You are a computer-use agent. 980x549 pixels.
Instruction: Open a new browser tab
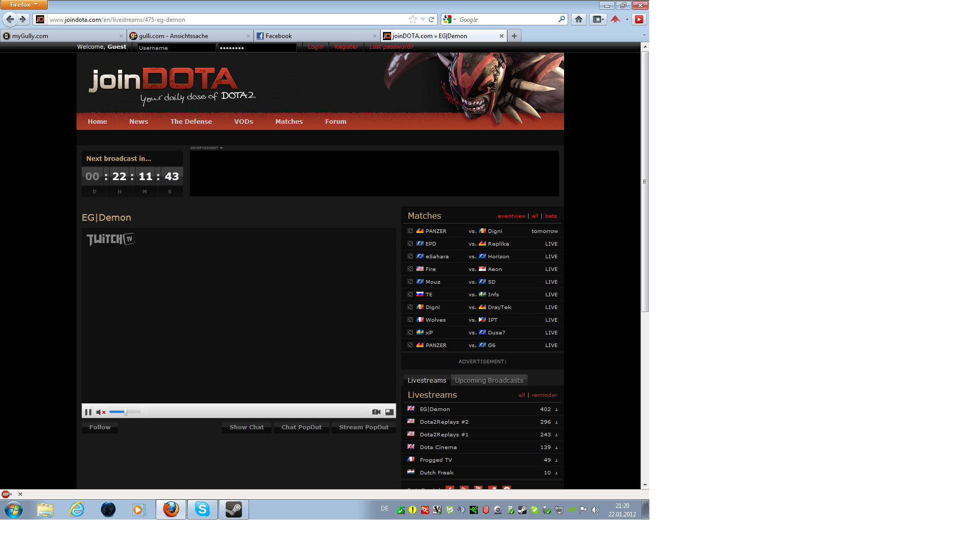[x=514, y=36]
